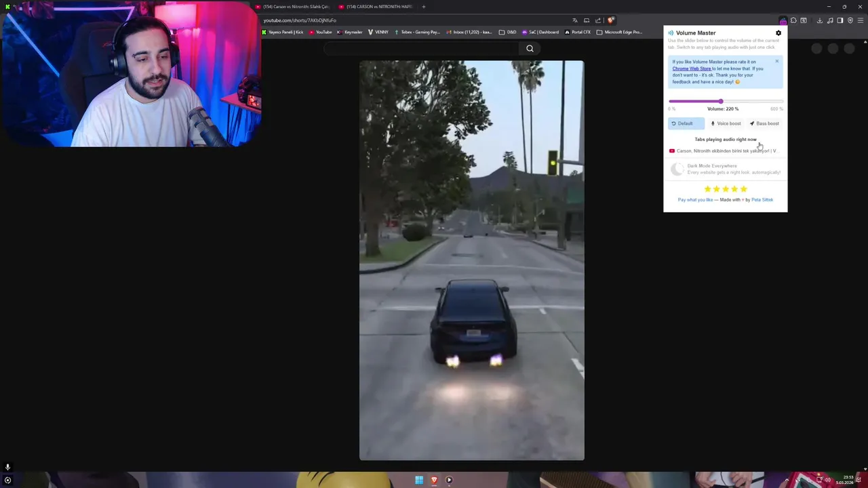Screen dimensions: 868x488
Task: Open Microsoft Edge Pro bookmarks folder
Action: pyautogui.click(x=619, y=32)
